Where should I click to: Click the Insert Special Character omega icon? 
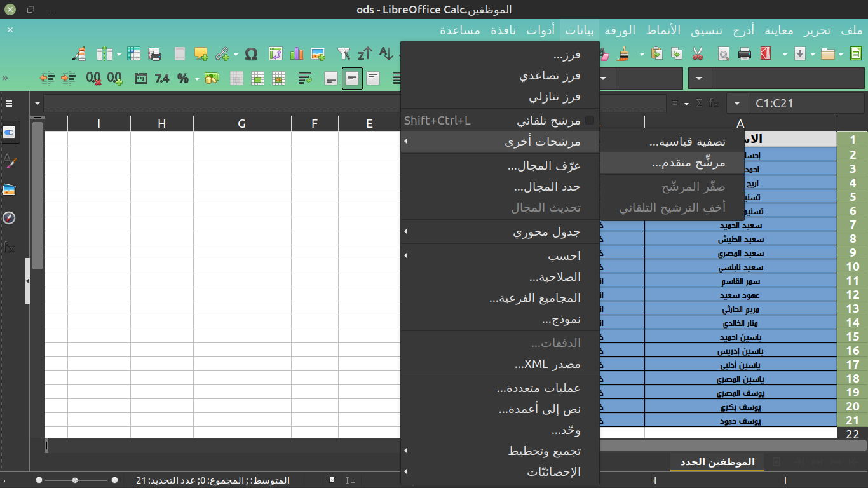point(251,54)
